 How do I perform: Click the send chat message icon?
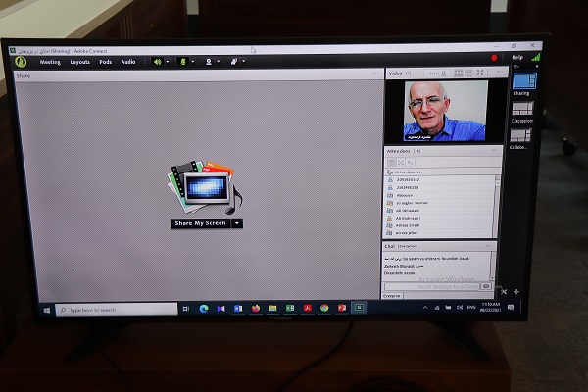(x=486, y=286)
